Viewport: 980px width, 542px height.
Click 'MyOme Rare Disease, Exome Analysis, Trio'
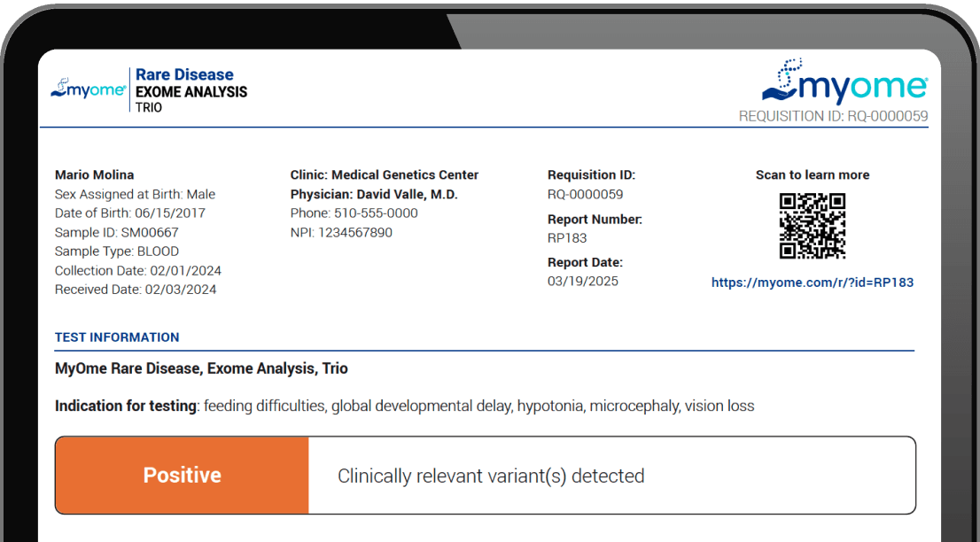pos(201,369)
